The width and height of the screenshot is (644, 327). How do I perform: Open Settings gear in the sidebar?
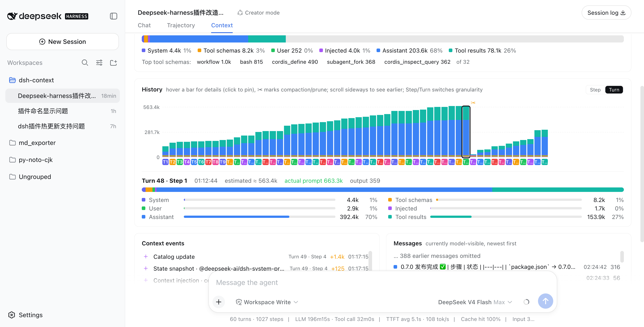(12, 315)
